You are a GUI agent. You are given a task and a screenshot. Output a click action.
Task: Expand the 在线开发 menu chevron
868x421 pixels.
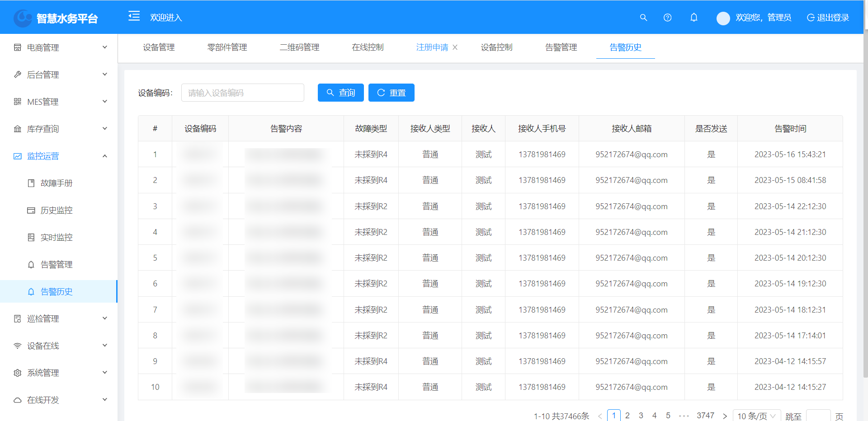(x=105, y=399)
